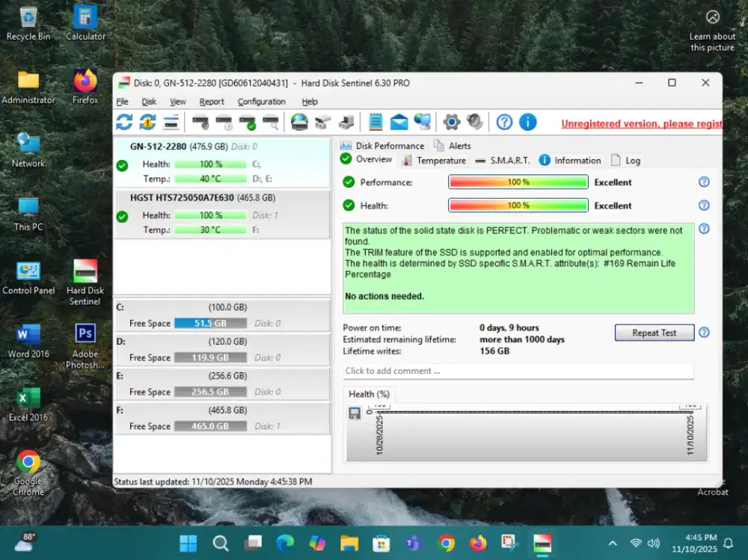
Task: Open acoustic management speaker icon
Action: tap(473, 122)
